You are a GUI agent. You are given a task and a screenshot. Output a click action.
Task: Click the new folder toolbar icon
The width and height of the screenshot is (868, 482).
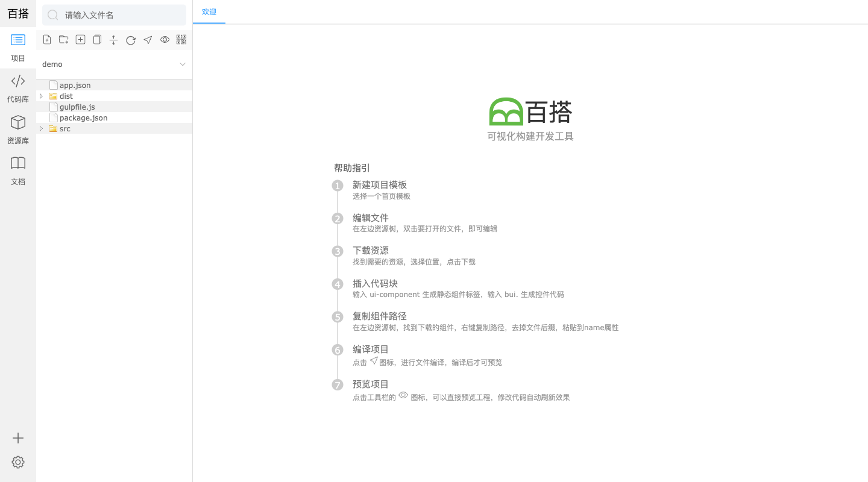click(x=63, y=40)
